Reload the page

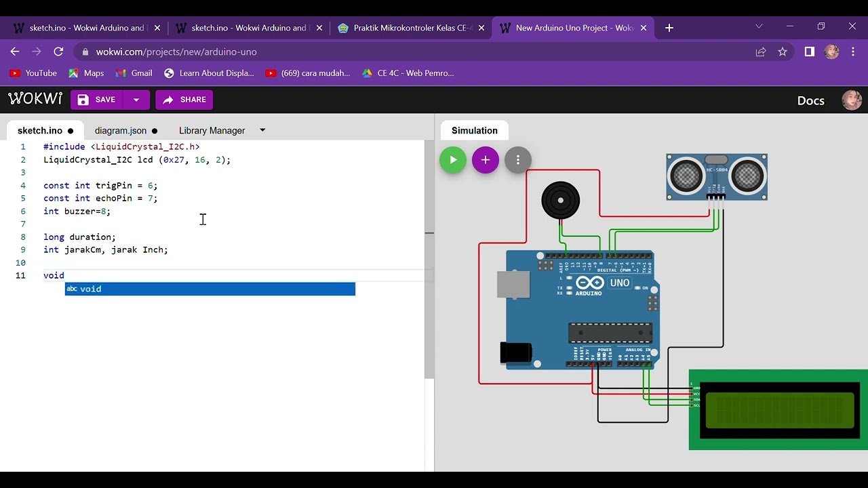pos(58,52)
